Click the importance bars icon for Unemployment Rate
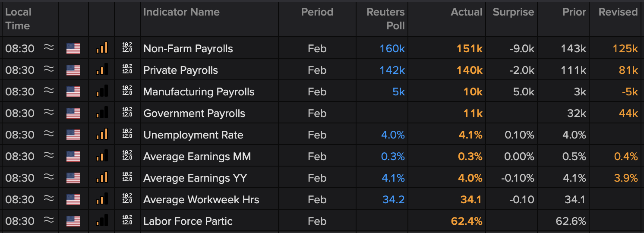The image size is (644, 233). (102, 135)
